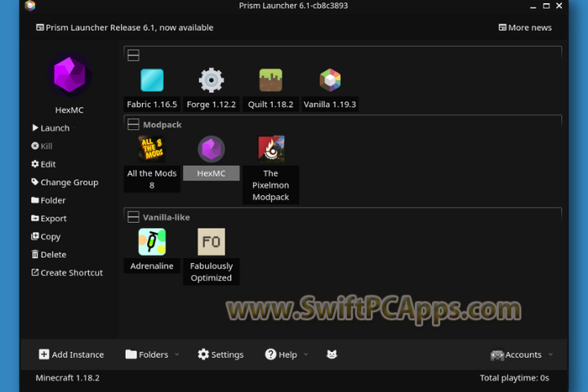Collapse the Modpack group
588x392 pixels.
click(x=133, y=124)
